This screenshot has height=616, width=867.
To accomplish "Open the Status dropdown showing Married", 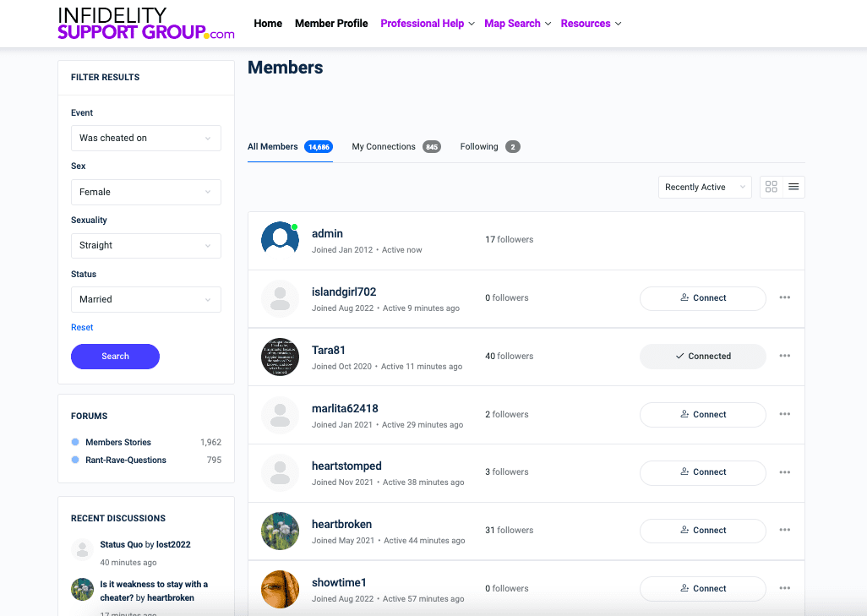I will [x=146, y=299].
